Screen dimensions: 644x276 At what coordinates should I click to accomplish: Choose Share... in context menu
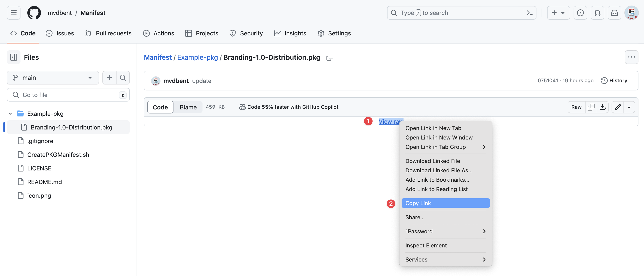pos(446,217)
